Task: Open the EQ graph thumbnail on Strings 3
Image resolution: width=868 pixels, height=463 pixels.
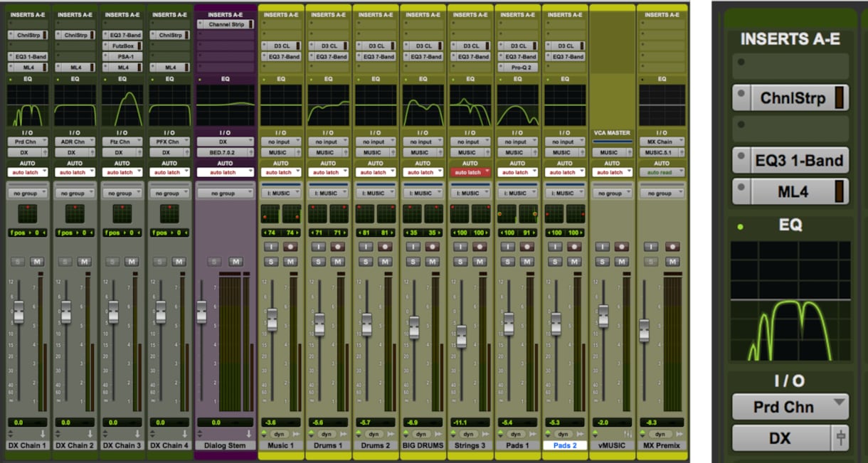Action: [470, 105]
